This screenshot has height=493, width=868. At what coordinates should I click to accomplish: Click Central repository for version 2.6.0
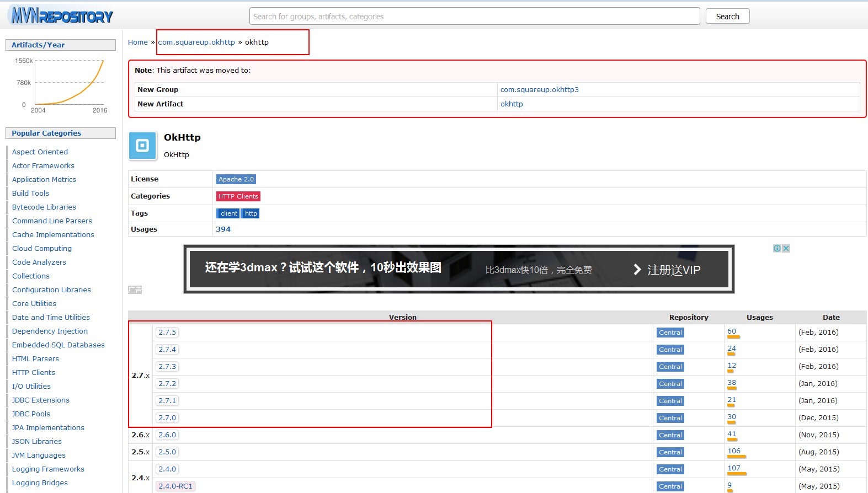pos(670,435)
